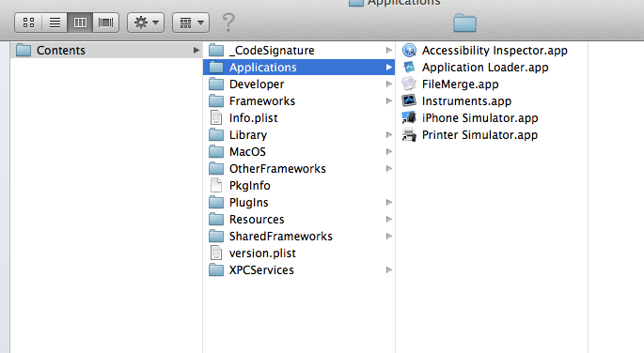Select 'SharedFrameworks' folder name
Viewport: 644px width, 353px height.
click(x=281, y=237)
